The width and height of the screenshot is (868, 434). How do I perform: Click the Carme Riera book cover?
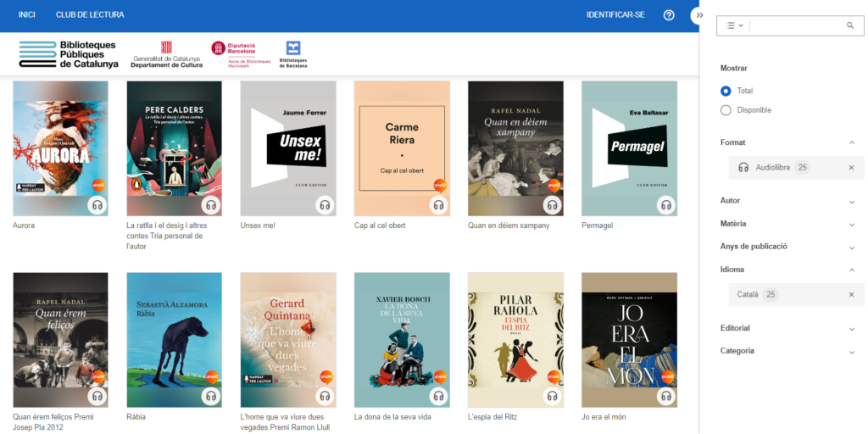click(x=402, y=148)
